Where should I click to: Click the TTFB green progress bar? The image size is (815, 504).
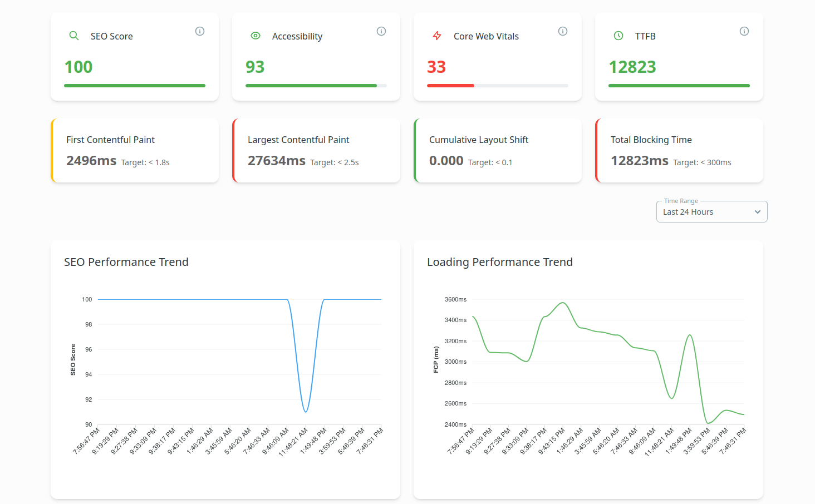point(679,85)
